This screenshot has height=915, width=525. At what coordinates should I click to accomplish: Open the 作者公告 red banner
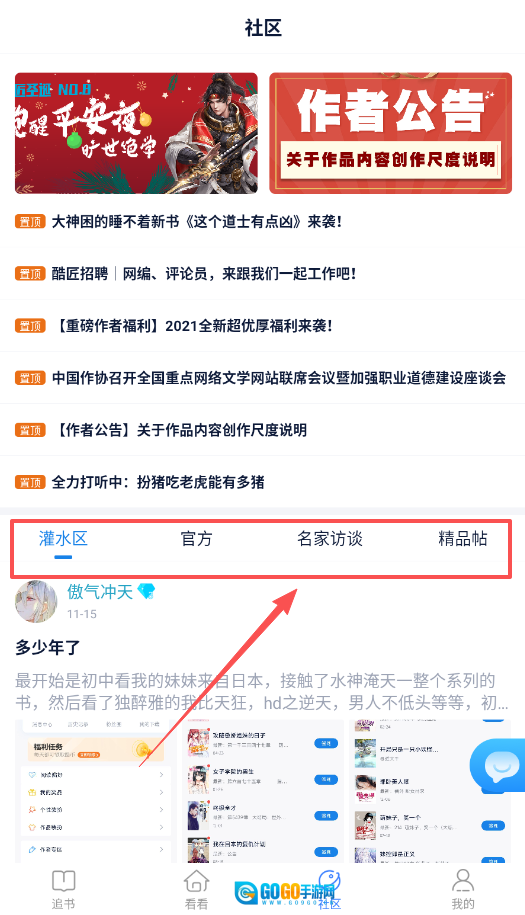point(390,133)
